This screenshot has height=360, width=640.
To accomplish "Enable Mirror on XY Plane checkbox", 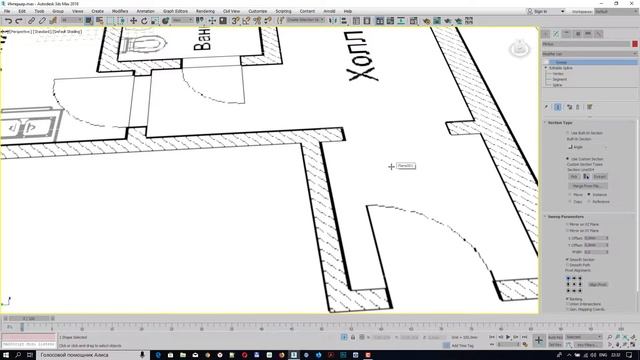I will coord(567,231).
